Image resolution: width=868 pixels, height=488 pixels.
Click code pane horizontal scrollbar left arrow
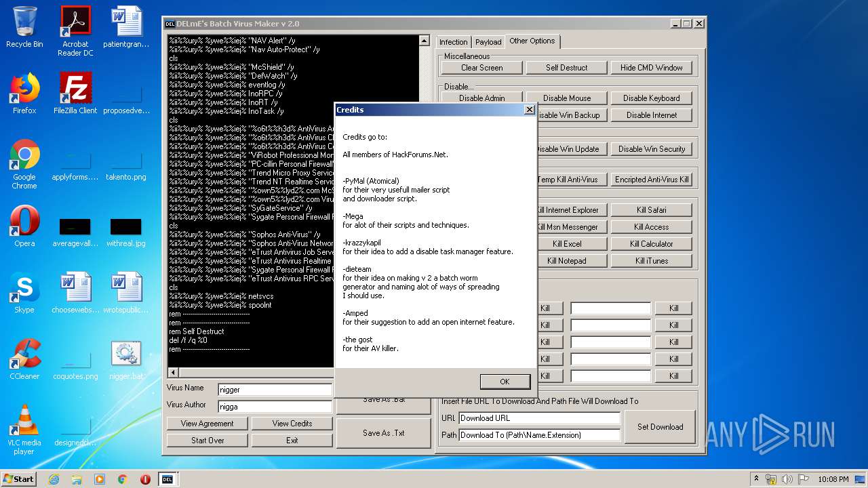point(173,373)
